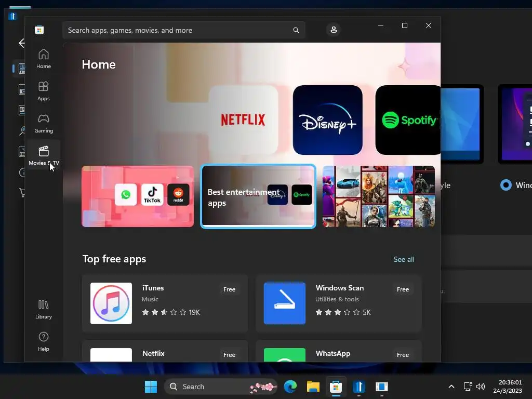
Task: Open the iTunes app icon
Action: (x=111, y=303)
